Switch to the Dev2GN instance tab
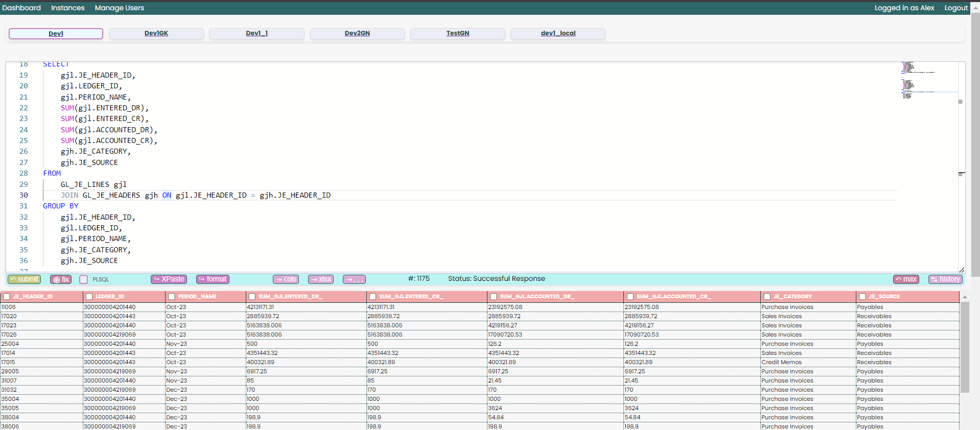Viewport: 980px width, 430px height. point(357,33)
